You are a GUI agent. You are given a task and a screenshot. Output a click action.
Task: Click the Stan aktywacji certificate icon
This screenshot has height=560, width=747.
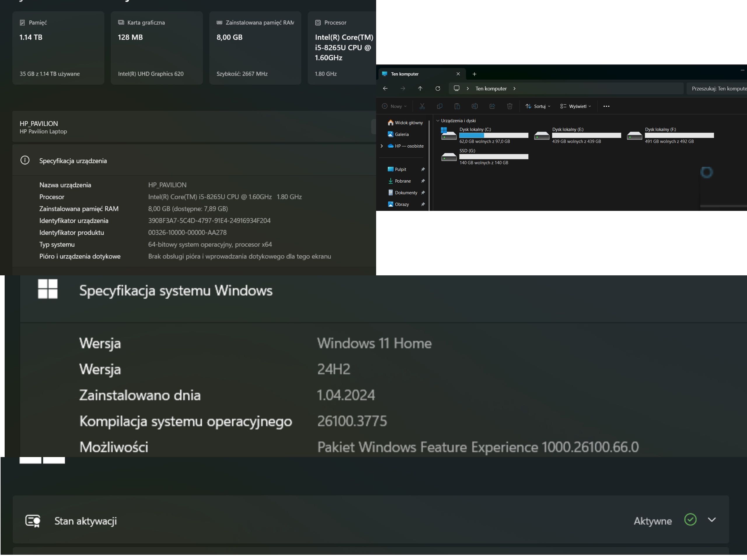pyautogui.click(x=33, y=521)
